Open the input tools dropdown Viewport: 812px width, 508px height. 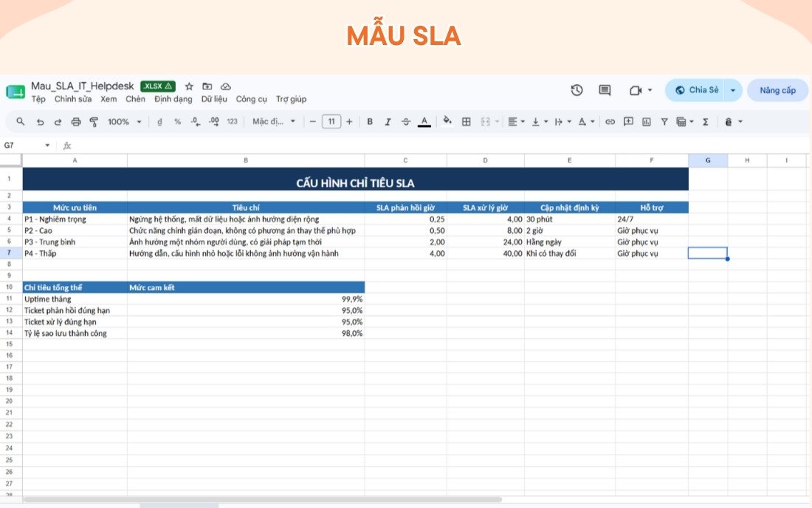coord(733,122)
